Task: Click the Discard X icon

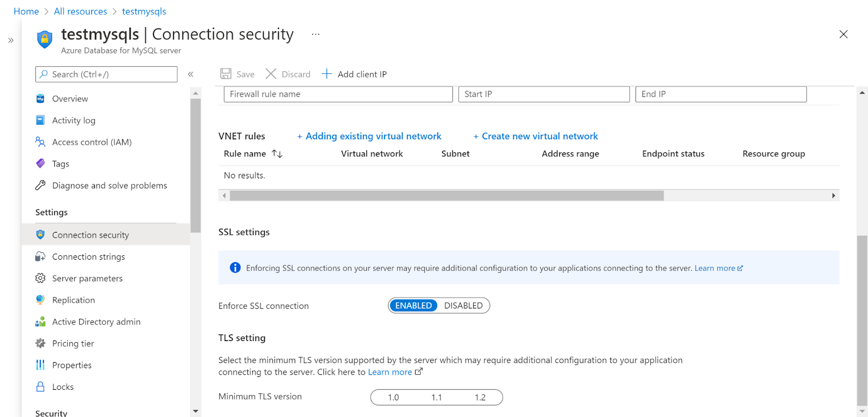Action: tap(271, 74)
